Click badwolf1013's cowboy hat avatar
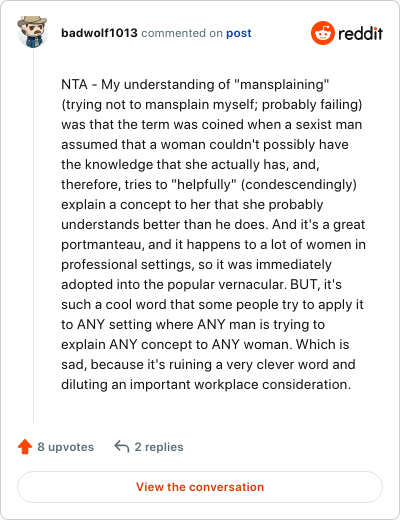Screen dimensions: 400x520 coord(32,32)
